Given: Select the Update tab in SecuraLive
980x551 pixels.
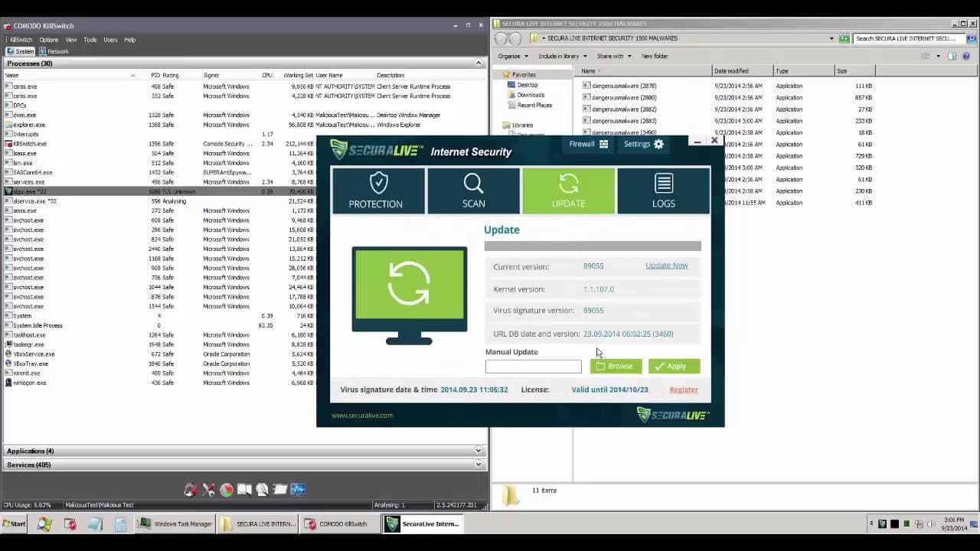Looking at the screenshot, I should point(568,191).
